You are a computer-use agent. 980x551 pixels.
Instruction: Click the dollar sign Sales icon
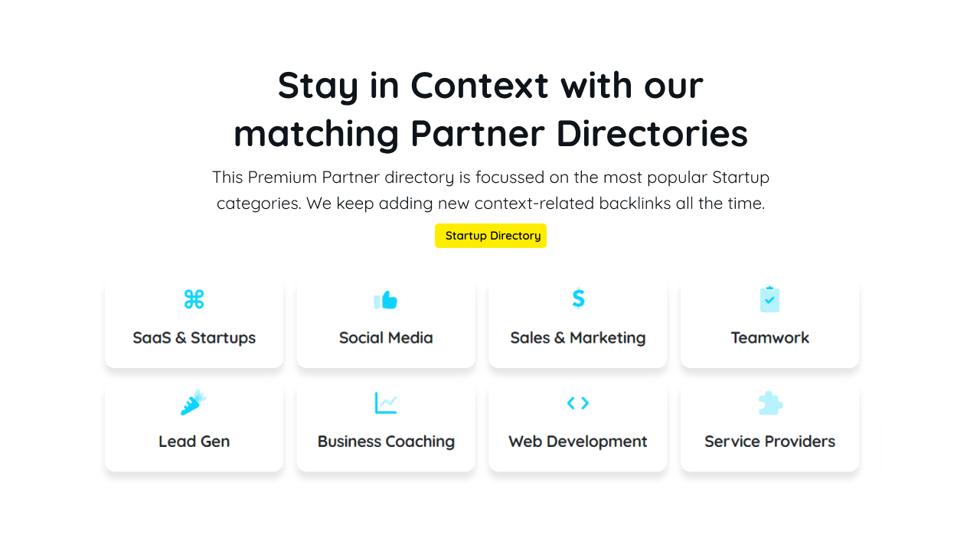click(x=578, y=298)
